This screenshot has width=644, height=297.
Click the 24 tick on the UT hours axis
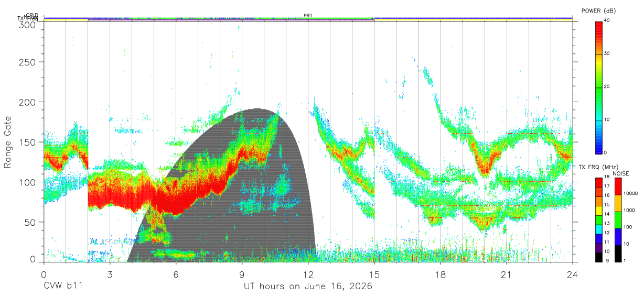[x=572, y=274]
